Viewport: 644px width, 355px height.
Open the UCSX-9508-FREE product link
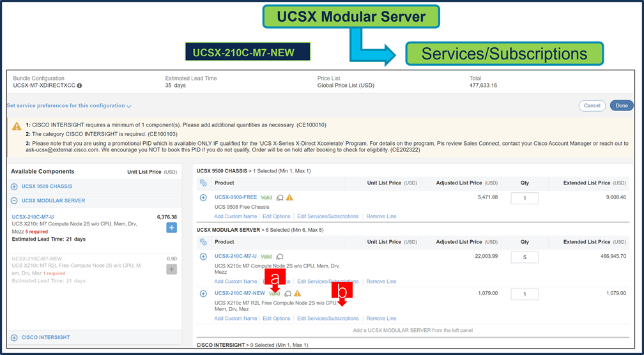(236, 197)
